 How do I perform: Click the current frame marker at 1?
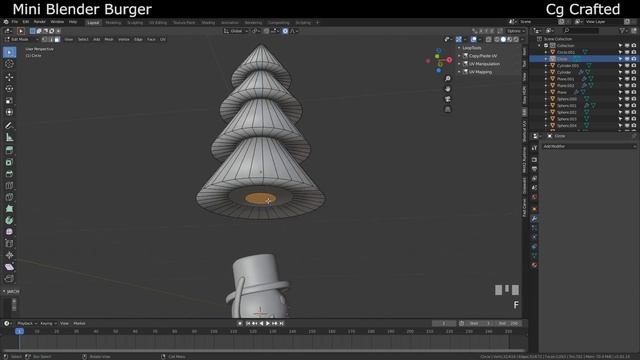point(19,331)
